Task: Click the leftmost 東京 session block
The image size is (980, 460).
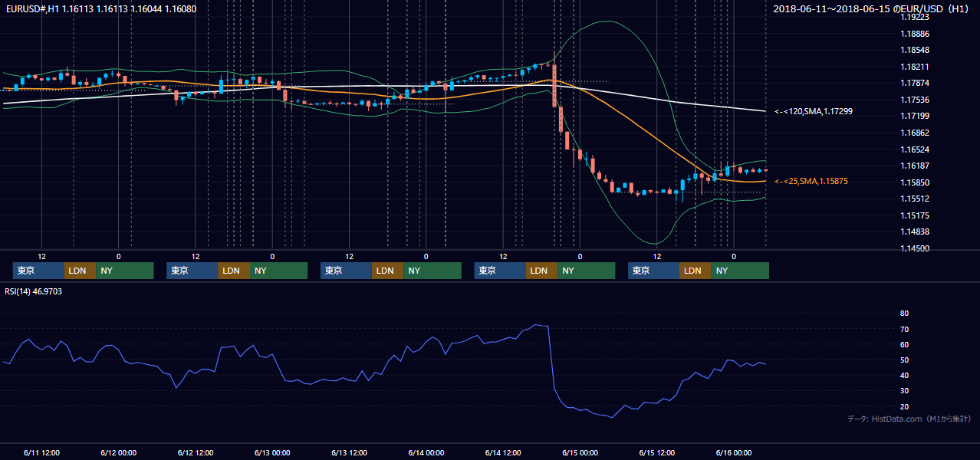Action: point(38,271)
